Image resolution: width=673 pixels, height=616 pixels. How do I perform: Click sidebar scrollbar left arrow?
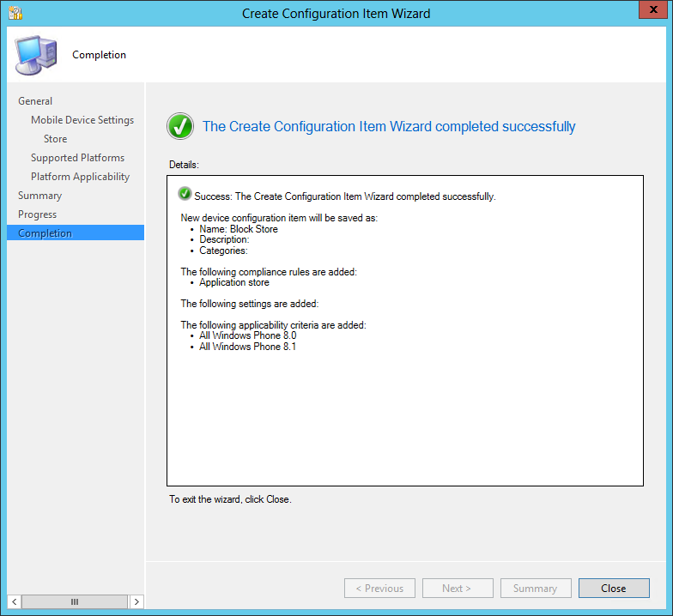pyautogui.click(x=14, y=601)
